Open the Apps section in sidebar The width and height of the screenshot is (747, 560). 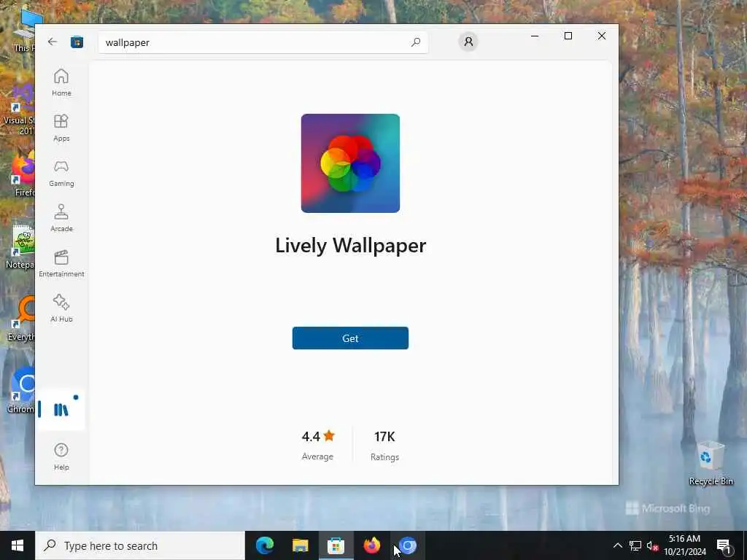(x=61, y=128)
